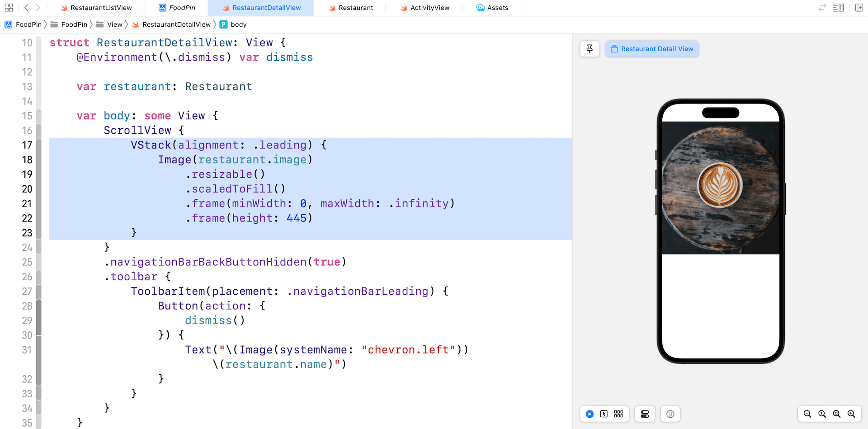Start the Live preview mode

590,414
